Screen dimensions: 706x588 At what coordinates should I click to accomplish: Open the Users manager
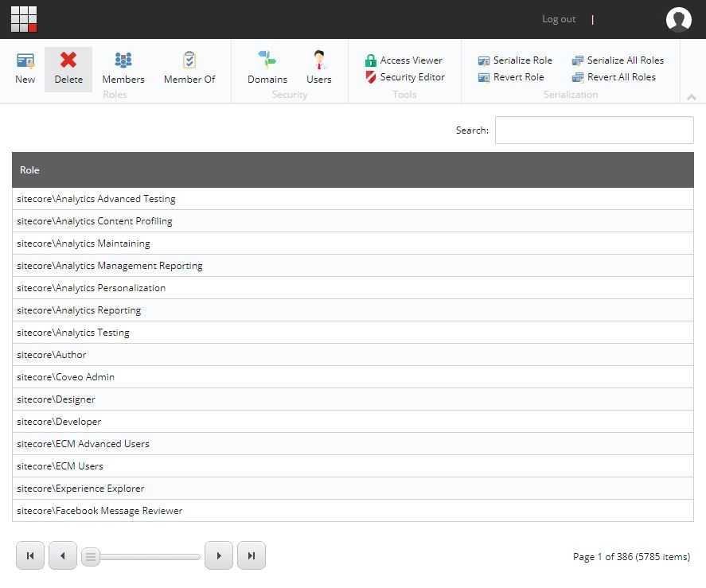click(x=319, y=68)
